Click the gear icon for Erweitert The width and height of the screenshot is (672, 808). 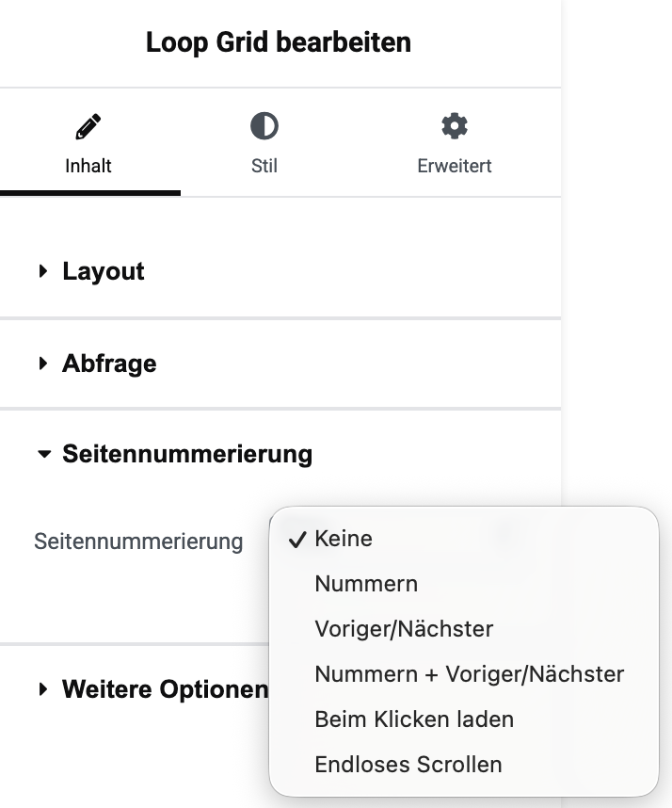(455, 126)
